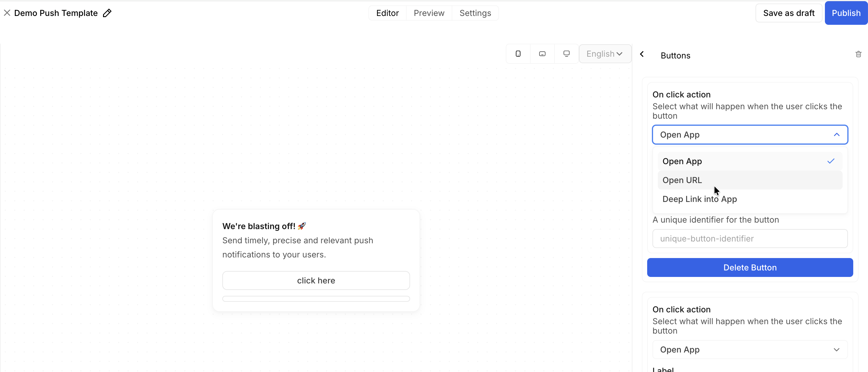Select the mobile device preview icon

tap(518, 53)
